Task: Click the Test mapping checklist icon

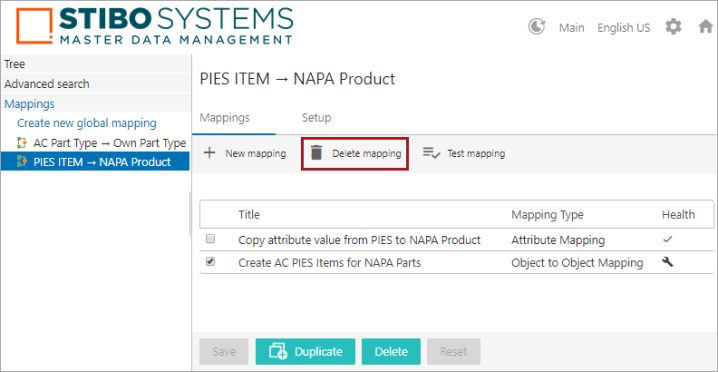Action: point(431,153)
